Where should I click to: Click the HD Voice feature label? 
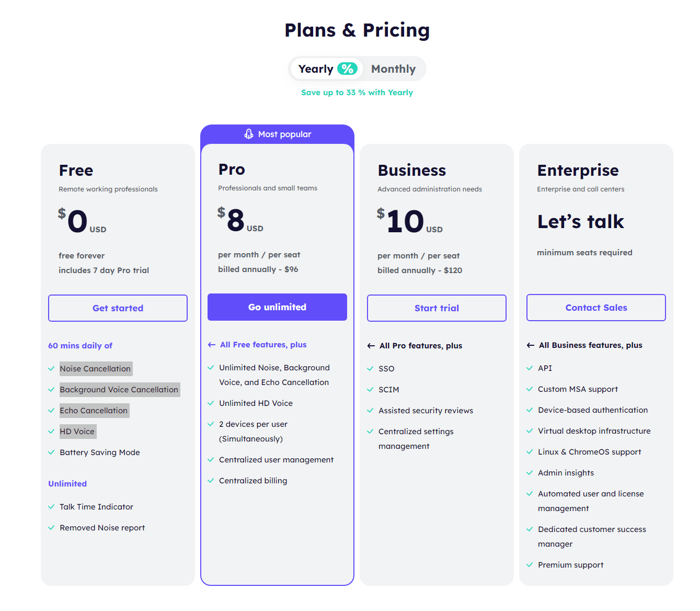pos(77,432)
